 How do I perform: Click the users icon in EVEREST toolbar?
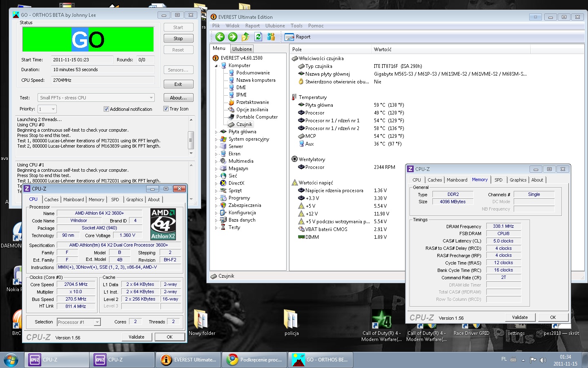click(x=271, y=37)
